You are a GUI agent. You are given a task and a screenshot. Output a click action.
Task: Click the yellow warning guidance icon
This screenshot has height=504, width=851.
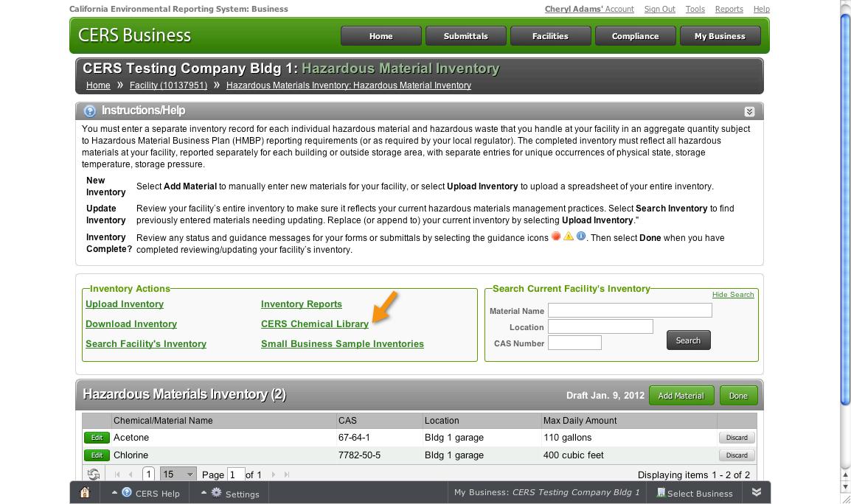click(569, 236)
